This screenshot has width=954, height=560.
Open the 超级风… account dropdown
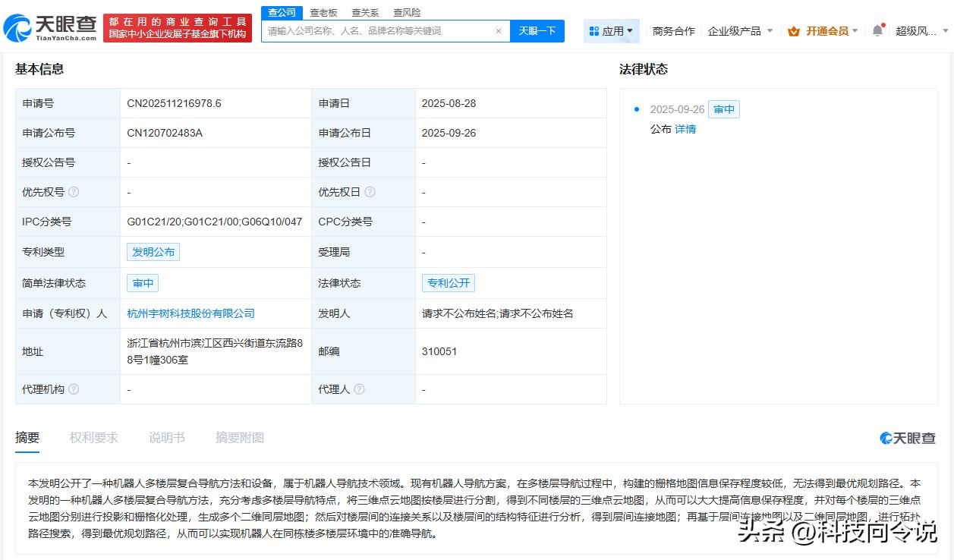pyautogui.click(x=921, y=31)
